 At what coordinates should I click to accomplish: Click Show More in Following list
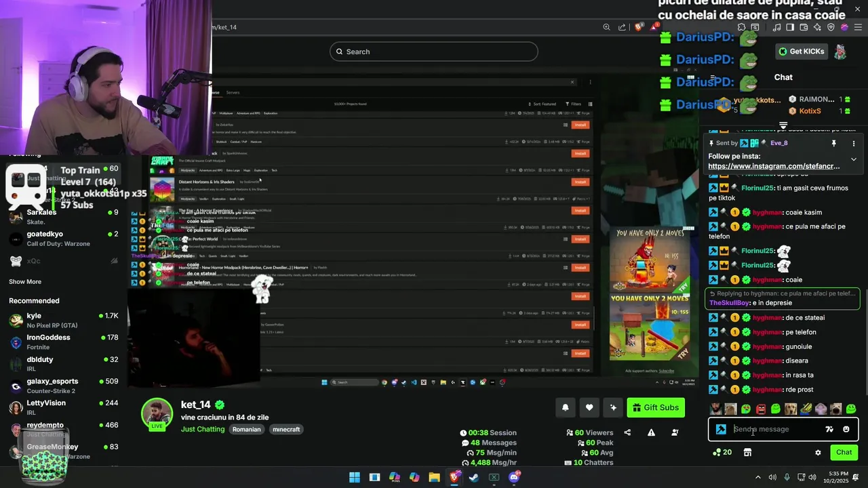point(25,281)
